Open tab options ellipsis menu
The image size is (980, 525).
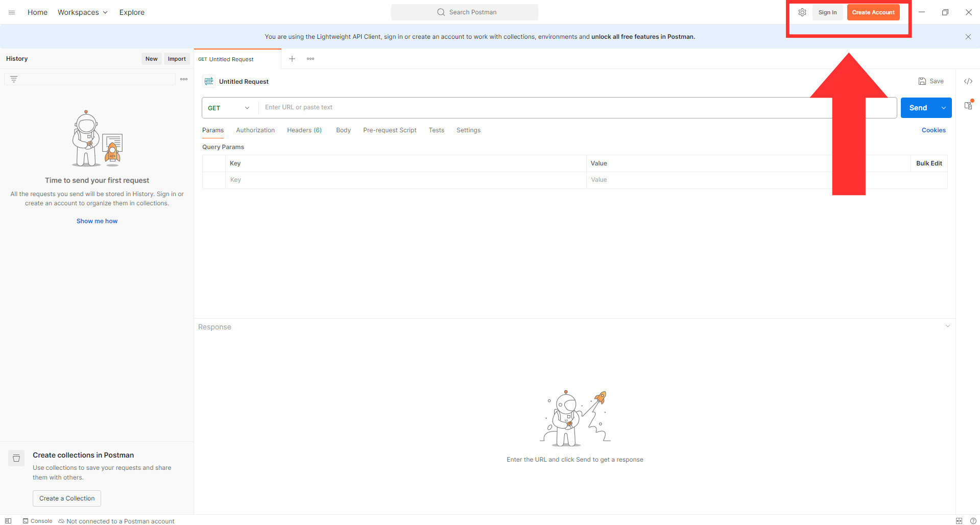pyautogui.click(x=310, y=59)
